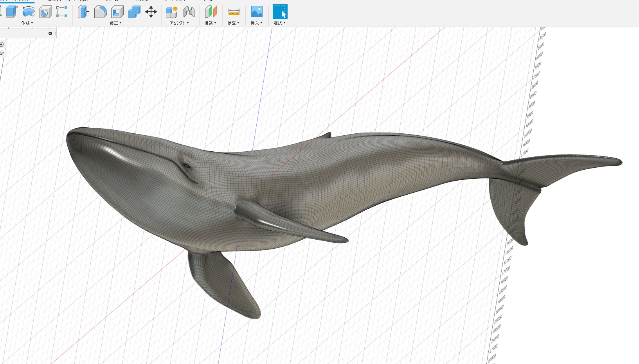Toggle the radio button in browser panel

pos(2,45)
